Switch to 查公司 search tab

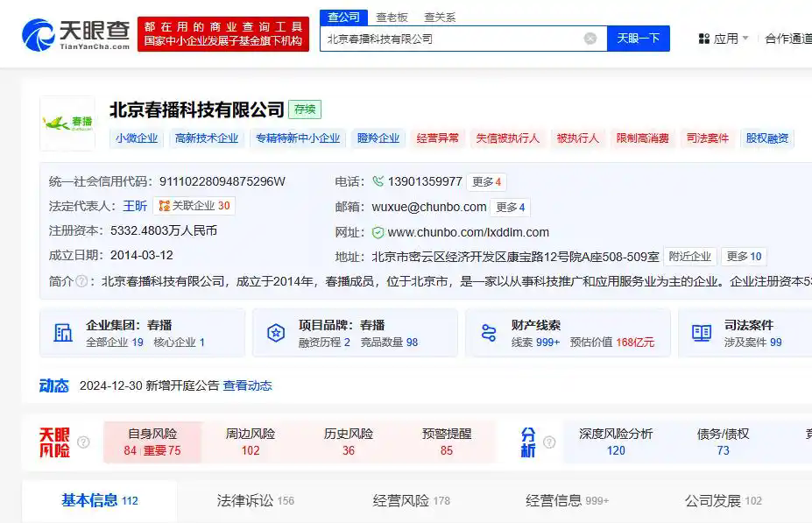tap(344, 18)
